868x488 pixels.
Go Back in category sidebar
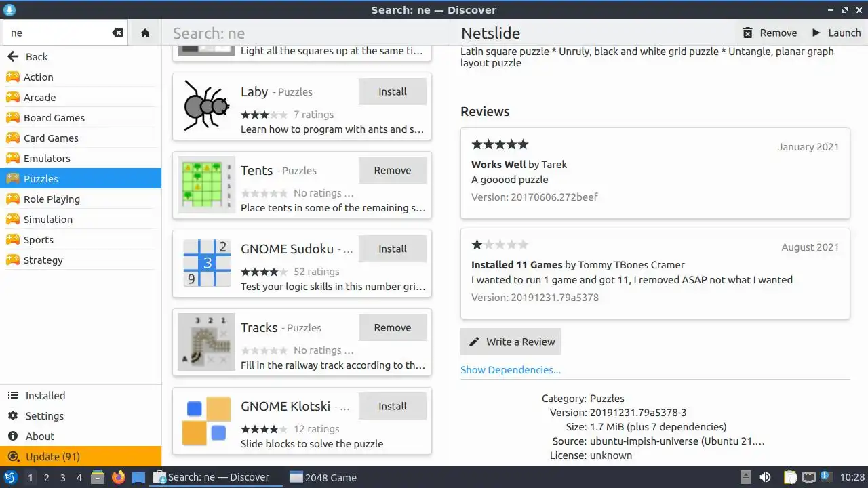tap(81, 57)
